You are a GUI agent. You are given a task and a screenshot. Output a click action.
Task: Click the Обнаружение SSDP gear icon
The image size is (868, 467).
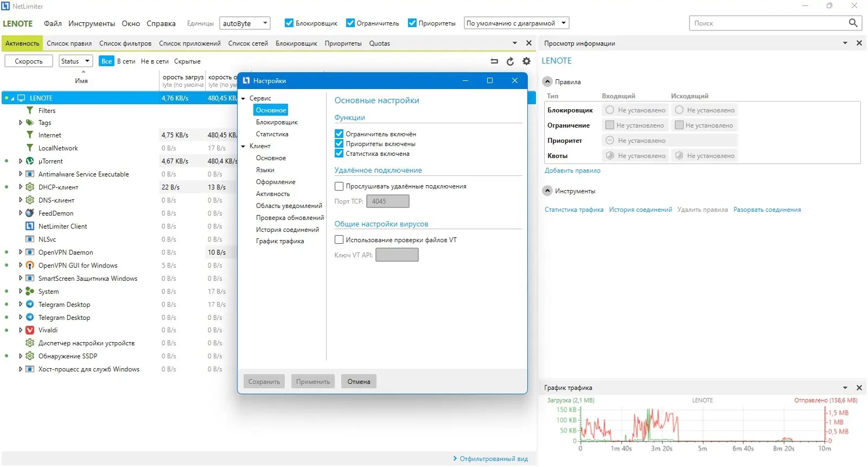coord(30,356)
